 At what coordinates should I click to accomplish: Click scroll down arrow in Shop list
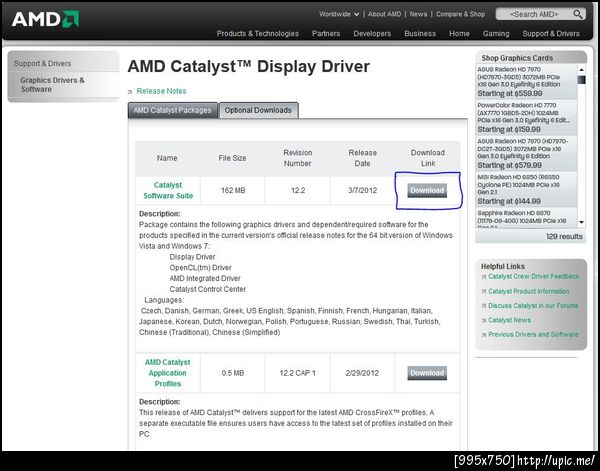pyautogui.click(x=582, y=222)
